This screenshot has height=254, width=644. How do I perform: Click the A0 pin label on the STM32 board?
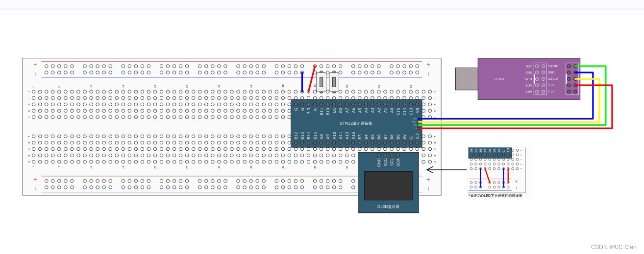[x=392, y=110]
